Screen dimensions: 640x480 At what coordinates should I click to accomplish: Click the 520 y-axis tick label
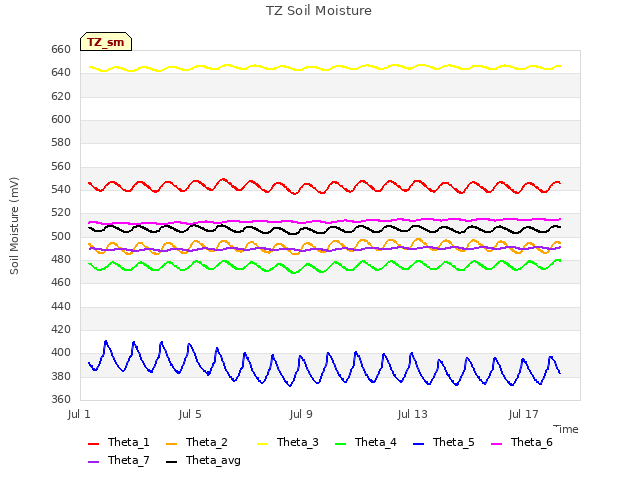click(61, 213)
